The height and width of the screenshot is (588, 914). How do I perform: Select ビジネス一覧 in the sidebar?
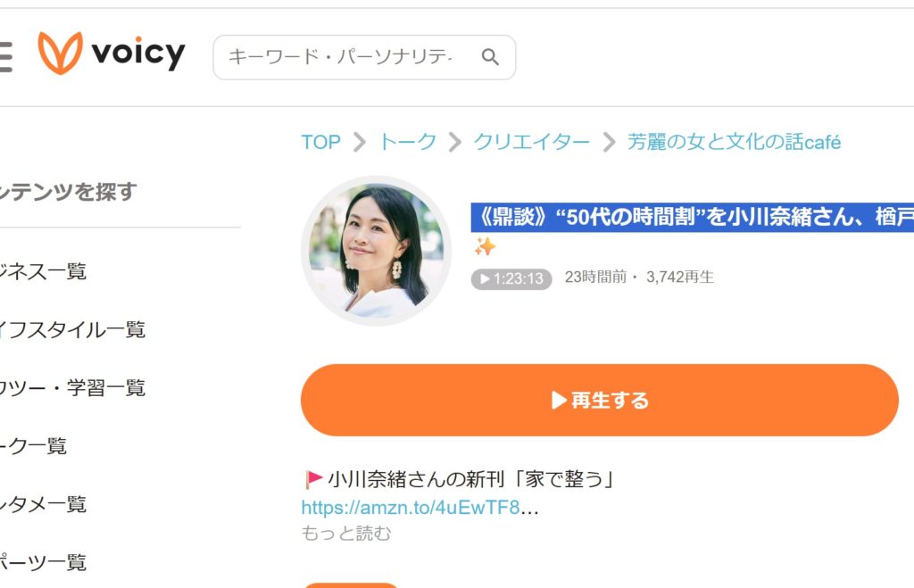43,271
